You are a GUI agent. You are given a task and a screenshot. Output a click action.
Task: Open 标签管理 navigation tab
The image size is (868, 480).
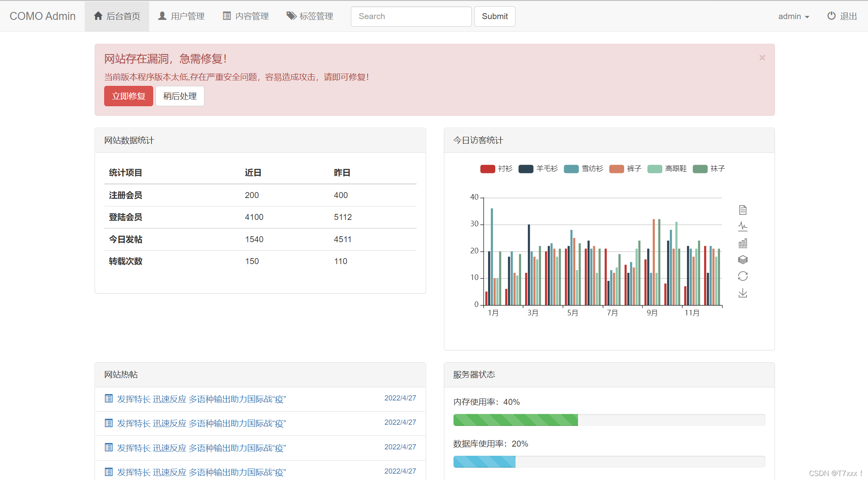(310, 16)
